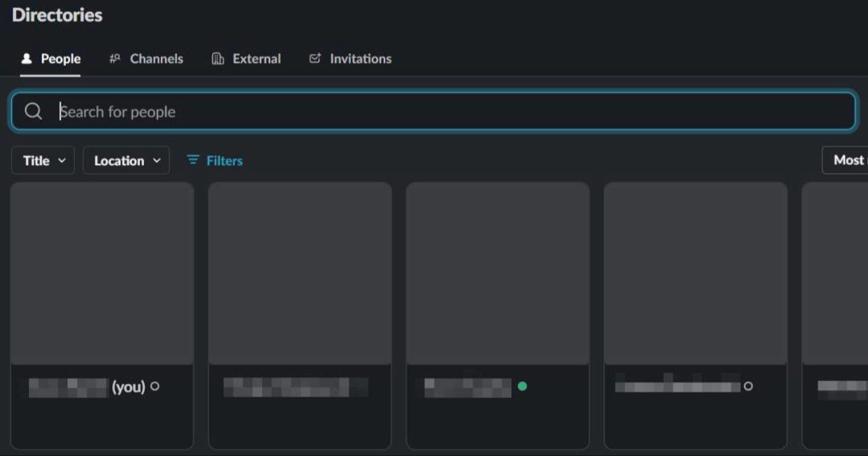Screen dimensions: 868x456
Task: Open photo of member with green status
Action: (x=498, y=273)
